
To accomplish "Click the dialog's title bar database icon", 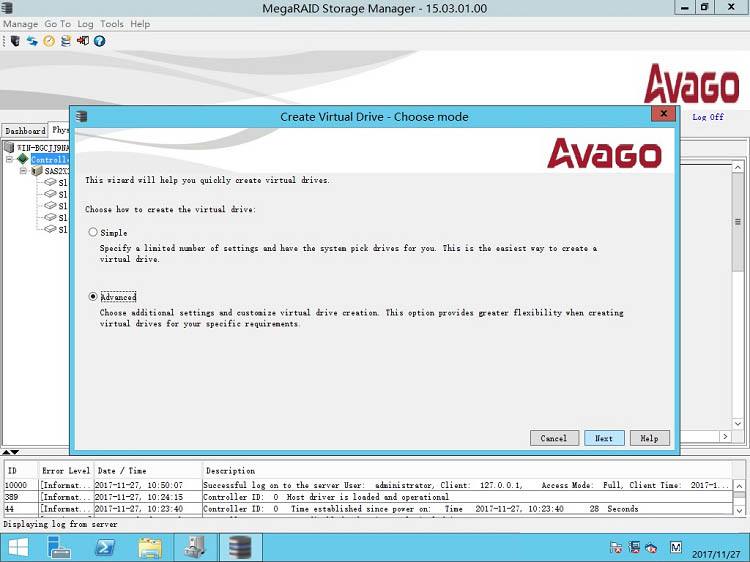I will 82,116.
